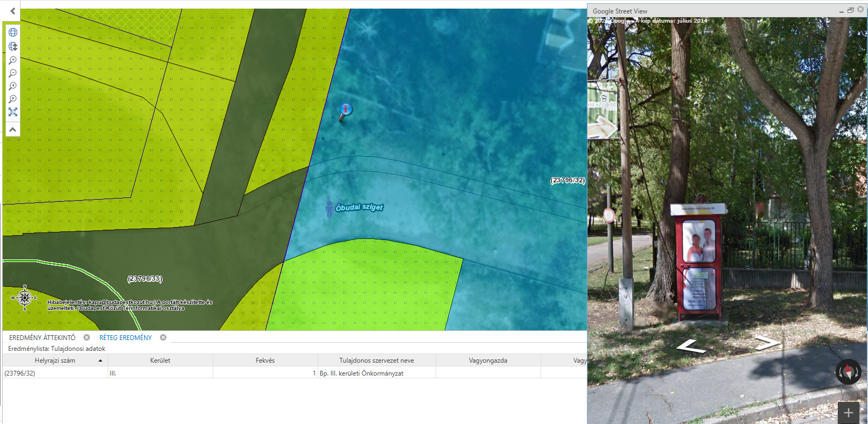Collapse the left side panel arrow
The width and height of the screenshot is (868, 424).
click(x=13, y=11)
